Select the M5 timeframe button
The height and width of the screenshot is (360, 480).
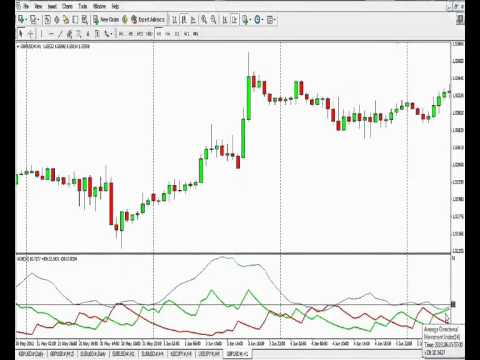[x=131, y=34]
